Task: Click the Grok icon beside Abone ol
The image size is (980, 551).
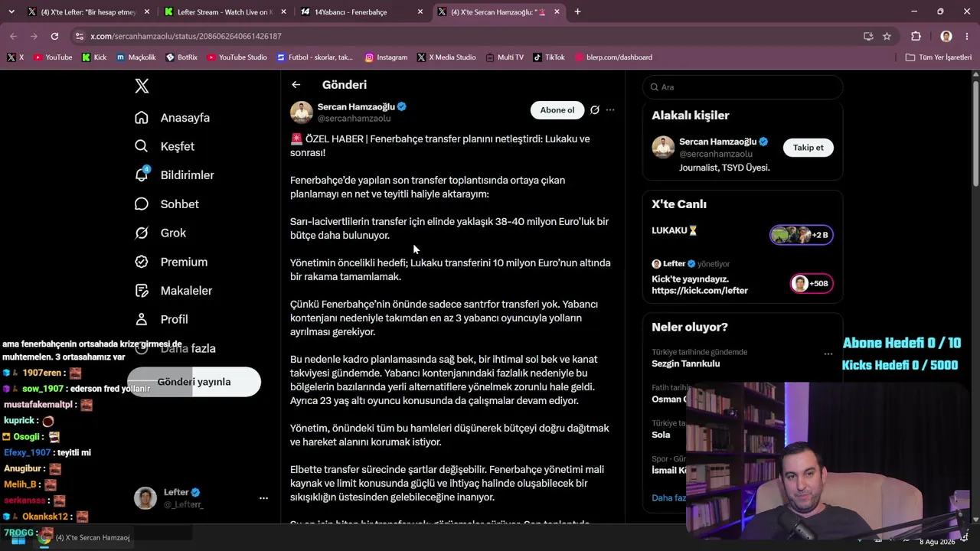Action: [x=594, y=110]
